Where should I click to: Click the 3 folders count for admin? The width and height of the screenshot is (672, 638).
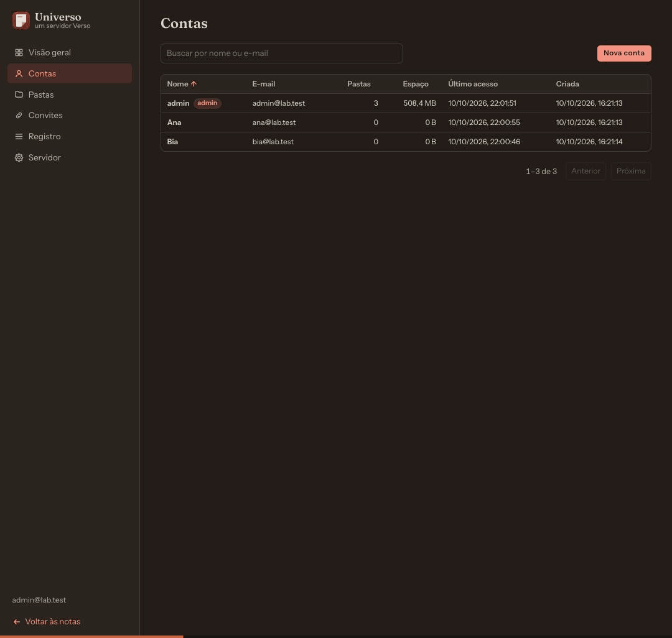pos(376,103)
